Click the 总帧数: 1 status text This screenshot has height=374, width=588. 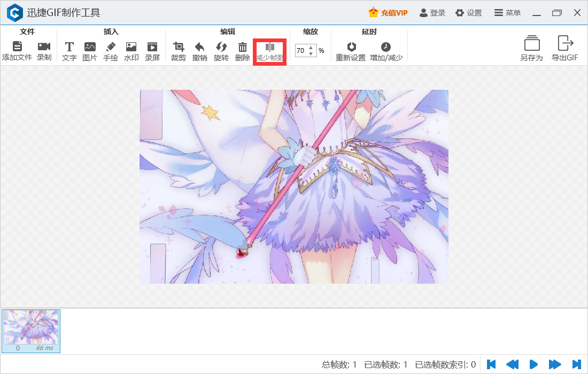coord(339,364)
